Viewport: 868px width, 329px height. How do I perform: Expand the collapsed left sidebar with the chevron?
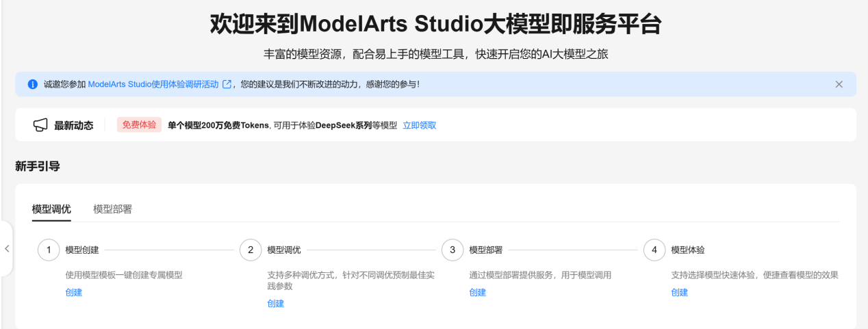pos(7,248)
